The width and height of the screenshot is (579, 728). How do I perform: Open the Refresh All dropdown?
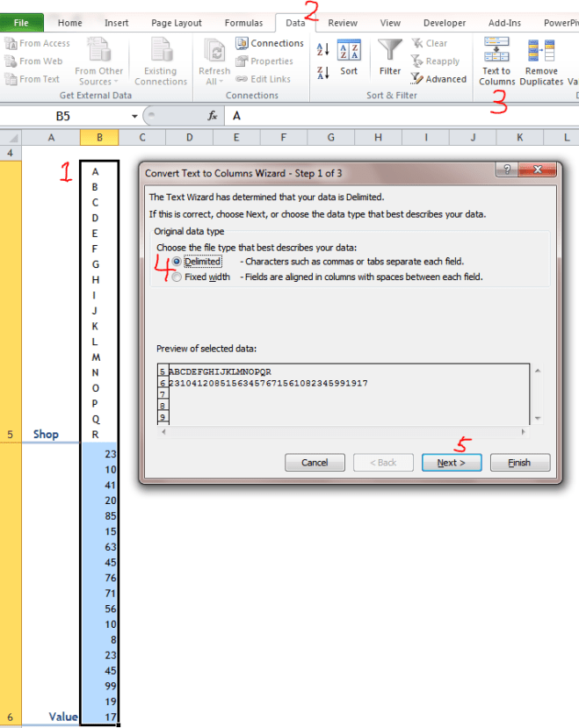click(x=214, y=82)
